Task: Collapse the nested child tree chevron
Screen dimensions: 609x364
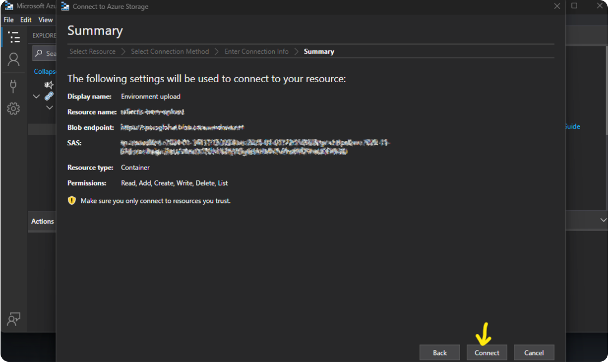Action: click(x=49, y=107)
